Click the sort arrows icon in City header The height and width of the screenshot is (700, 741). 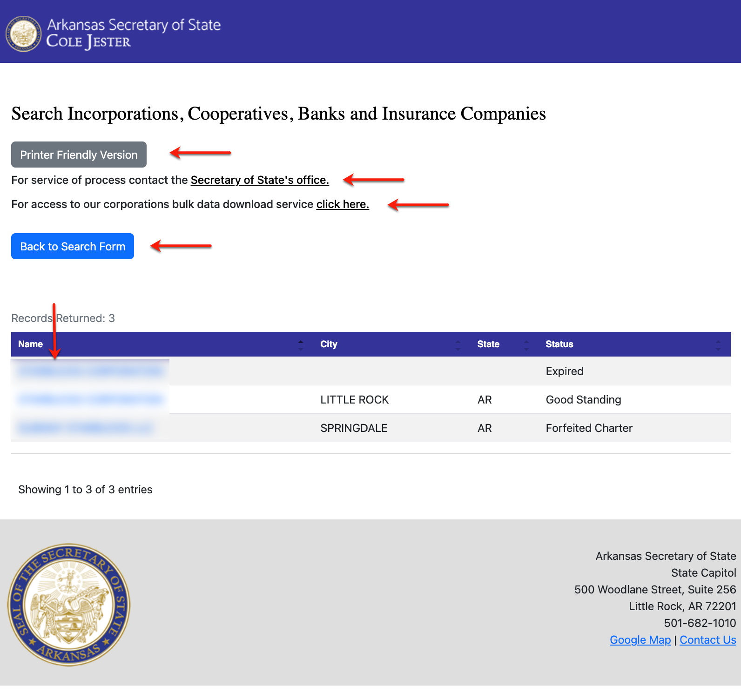click(x=458, y=345)
